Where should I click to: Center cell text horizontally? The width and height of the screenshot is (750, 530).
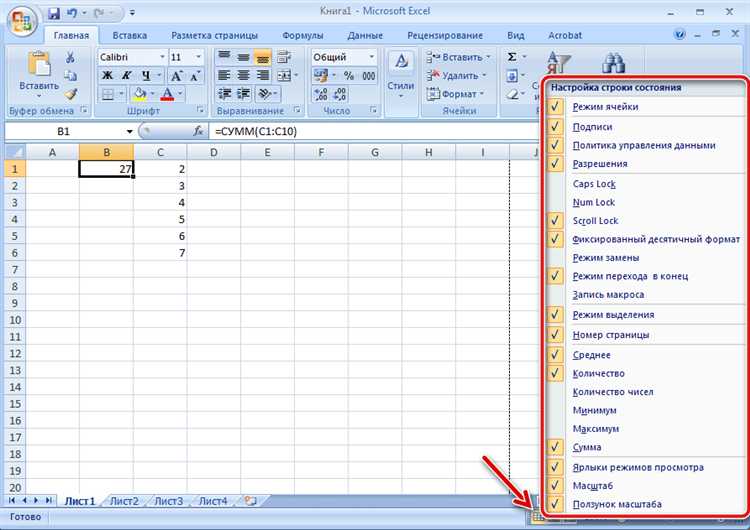click(243, 75)
